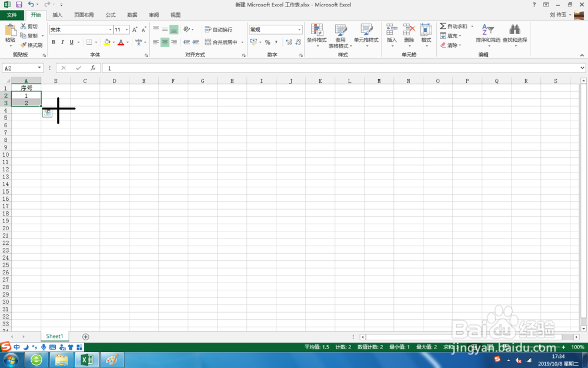
Task: Click the Paste clipboard icon
Action: [x=10, y=31]
